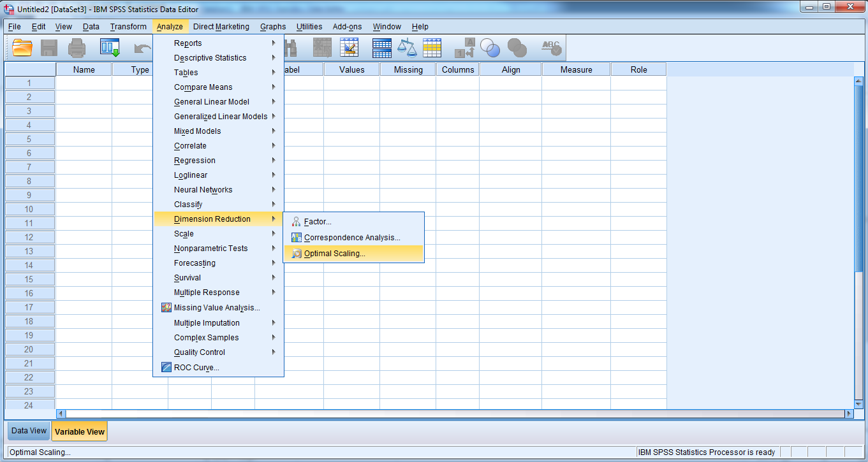This screenshot has height=462, width=868.
Task: Select row header number 5
Action: (x=30, y=139)
